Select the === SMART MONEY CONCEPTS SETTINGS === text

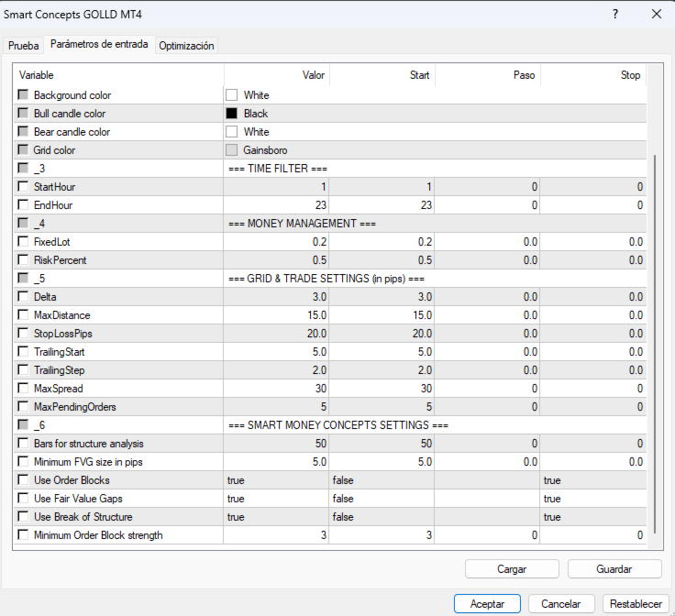[x=337, y=425]
